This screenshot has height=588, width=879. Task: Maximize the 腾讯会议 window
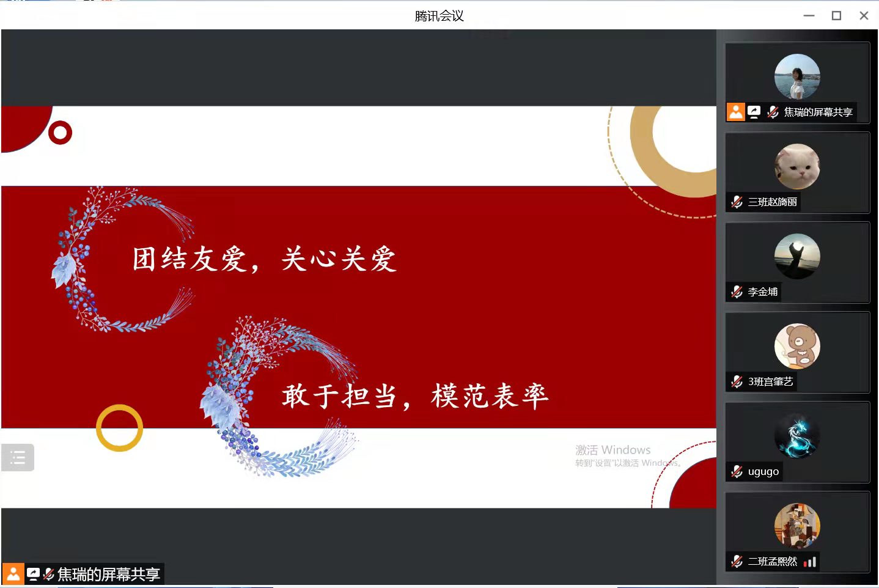[836, 16]
